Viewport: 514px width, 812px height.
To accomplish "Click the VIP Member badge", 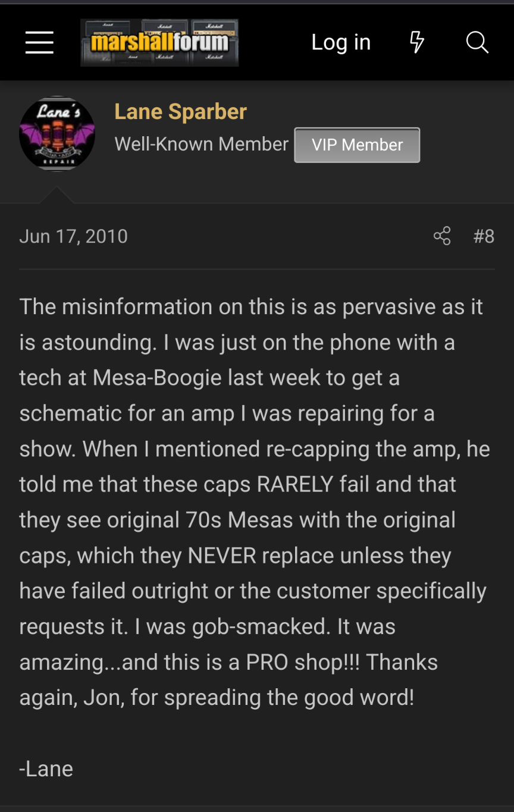I will click(357, 145).
